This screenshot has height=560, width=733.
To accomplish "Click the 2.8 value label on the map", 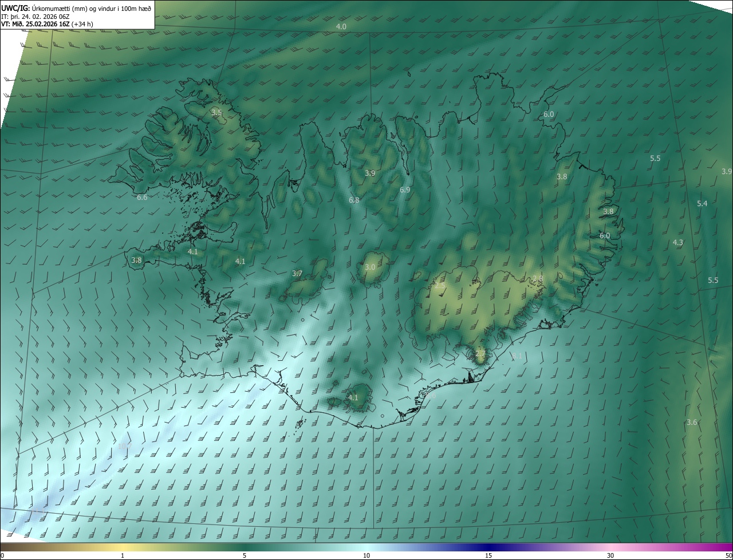I will coord(537,279).
